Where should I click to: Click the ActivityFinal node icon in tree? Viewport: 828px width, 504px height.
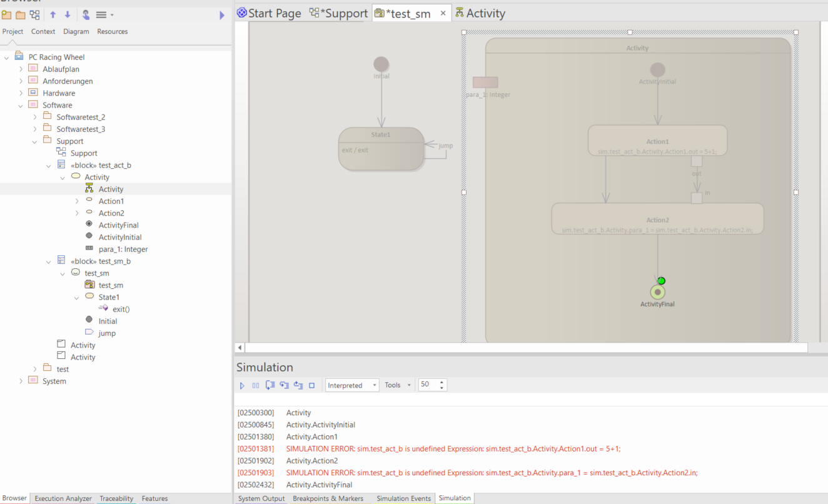point(89,224)
